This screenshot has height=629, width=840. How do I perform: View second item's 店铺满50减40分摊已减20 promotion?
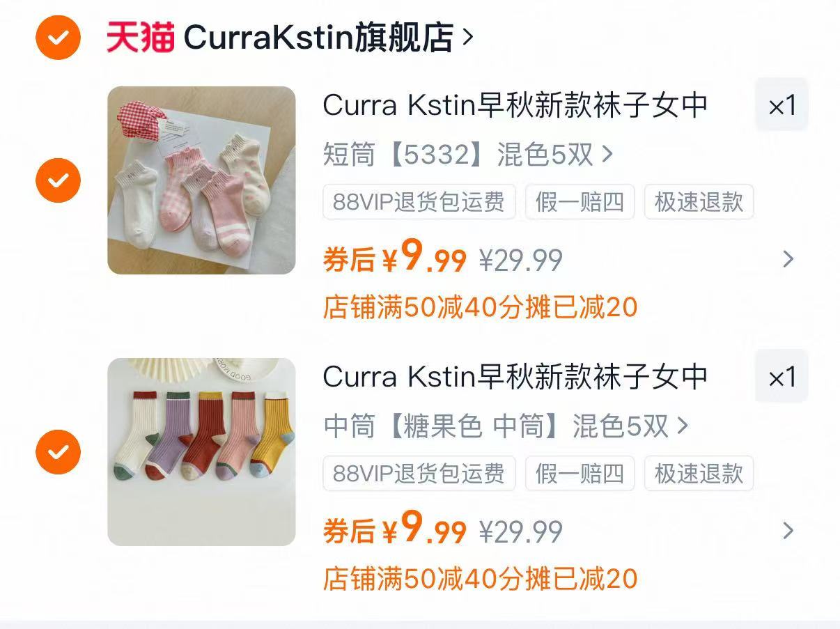click(481, 579)
